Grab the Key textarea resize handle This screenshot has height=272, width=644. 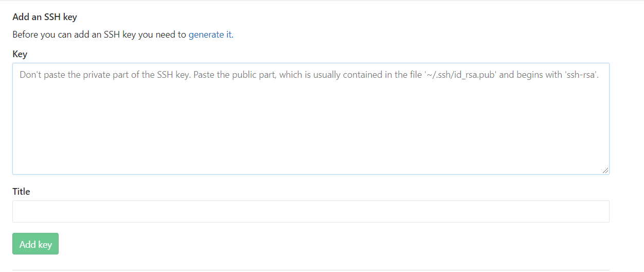(605, 171)
